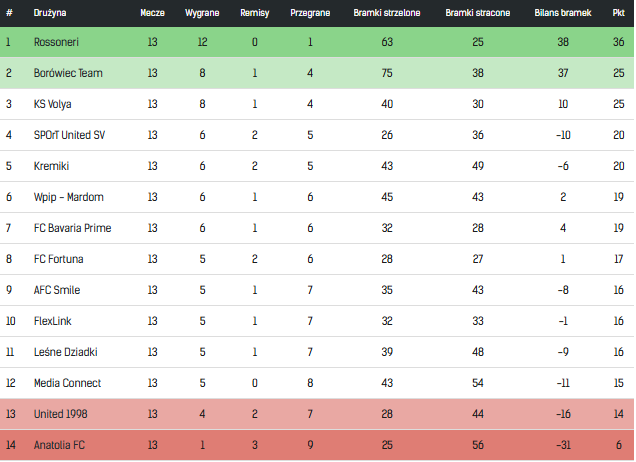Select the KS Volya team name
The image size is (636, 462).
[x=52, y=104]
